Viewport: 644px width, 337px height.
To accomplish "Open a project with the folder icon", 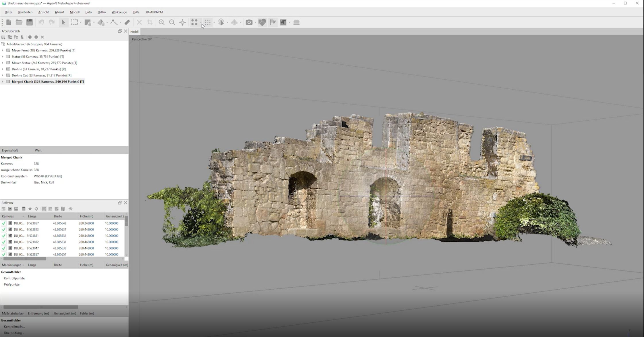I will click(x=19, y=22).
